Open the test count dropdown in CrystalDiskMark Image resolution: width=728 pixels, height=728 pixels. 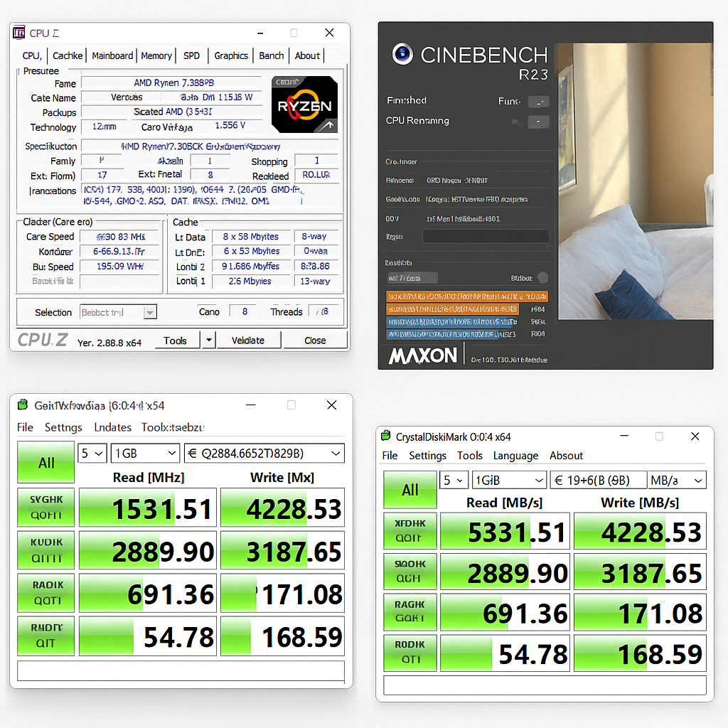(454, 480)
